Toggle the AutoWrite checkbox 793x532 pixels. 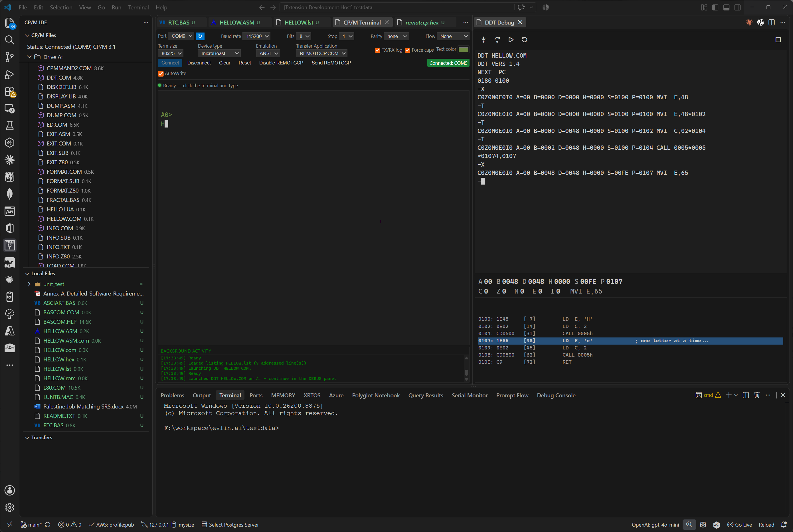click(161, 73)
